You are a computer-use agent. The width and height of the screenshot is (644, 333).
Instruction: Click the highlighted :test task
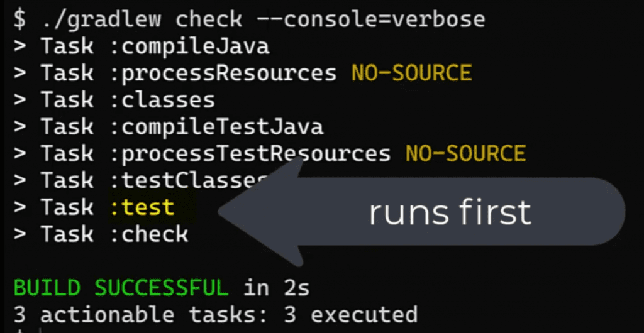click(x=142, y=208)
